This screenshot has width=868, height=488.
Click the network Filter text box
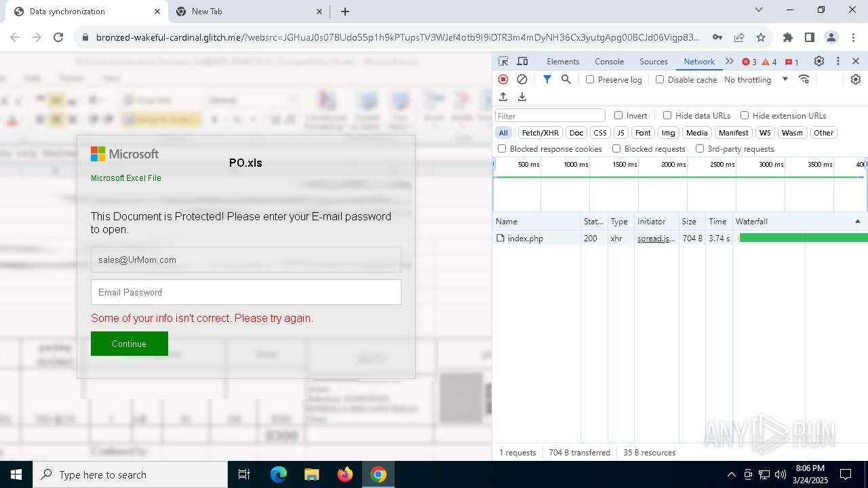coord(550,115)
